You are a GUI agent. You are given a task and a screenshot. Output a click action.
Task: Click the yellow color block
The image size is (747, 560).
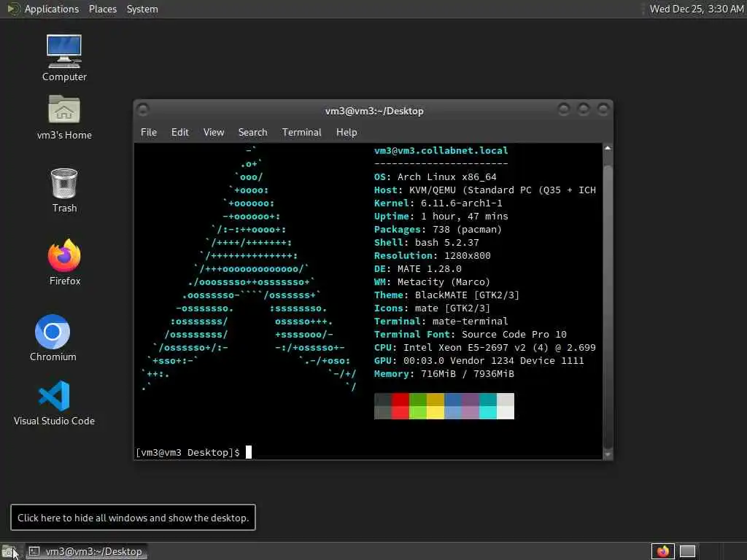point(436,413)
